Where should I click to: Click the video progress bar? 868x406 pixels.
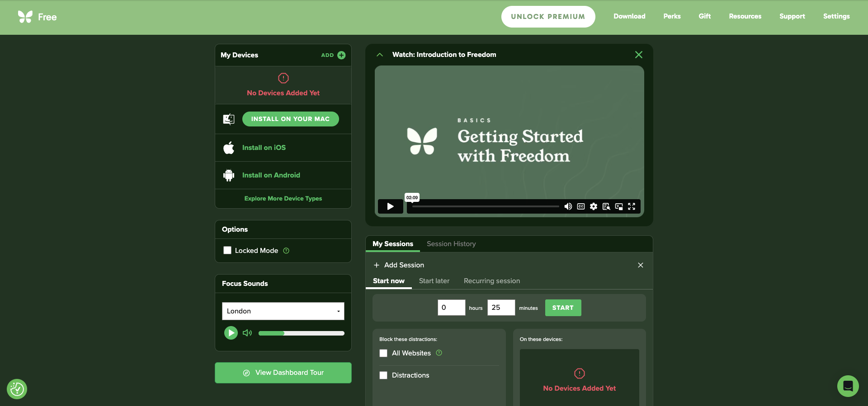click(x=486, y=206)
